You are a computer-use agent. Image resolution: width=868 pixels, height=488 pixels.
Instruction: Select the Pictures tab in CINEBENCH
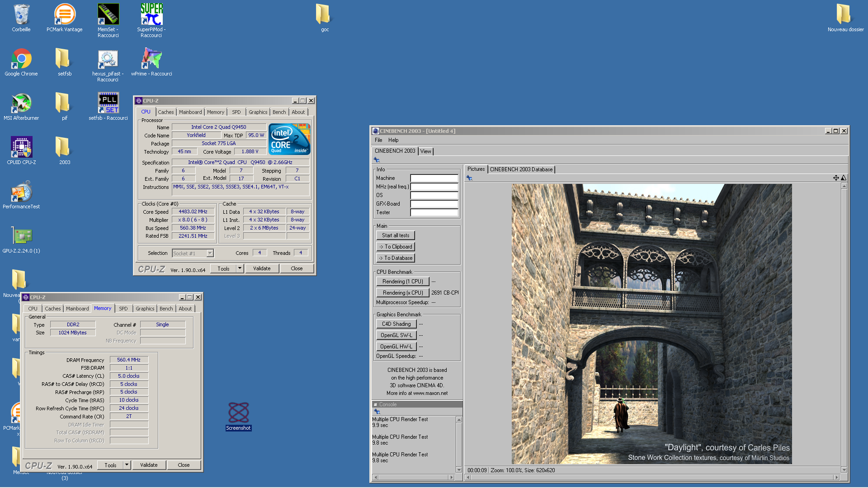click(476, 169)
